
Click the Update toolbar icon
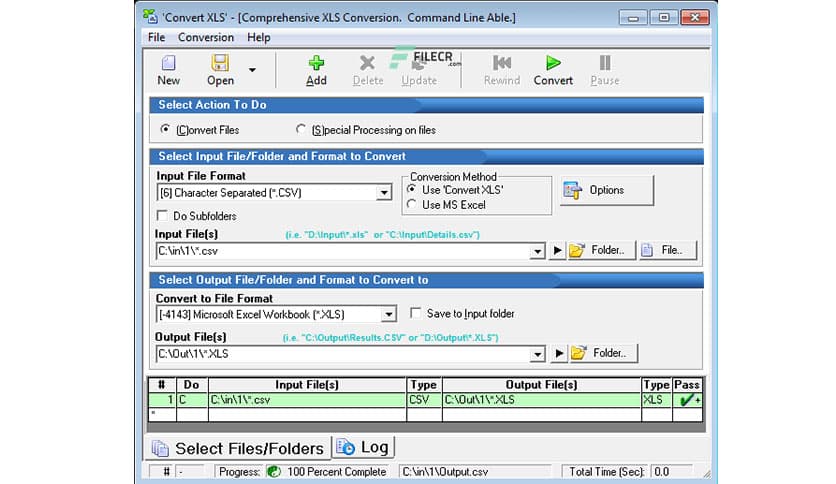pyautogui.click(x=419, y=65)
